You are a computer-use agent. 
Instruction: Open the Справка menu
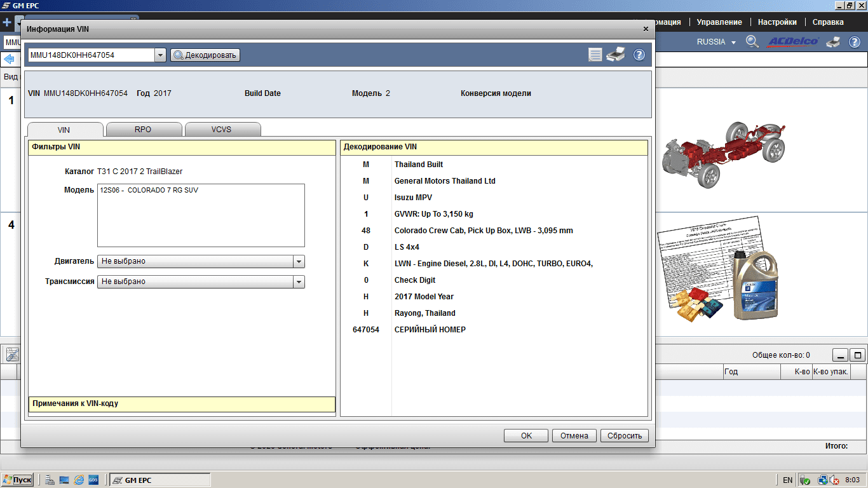point(828,22)
